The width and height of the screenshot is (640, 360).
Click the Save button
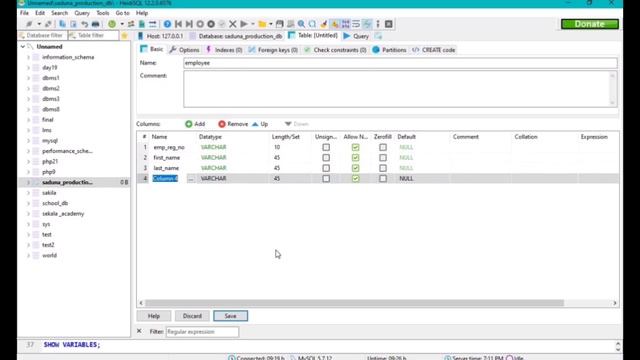230,316
